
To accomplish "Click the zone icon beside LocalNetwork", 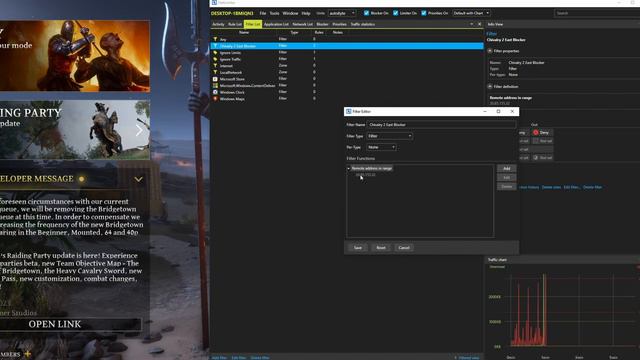I will (215, 72).
